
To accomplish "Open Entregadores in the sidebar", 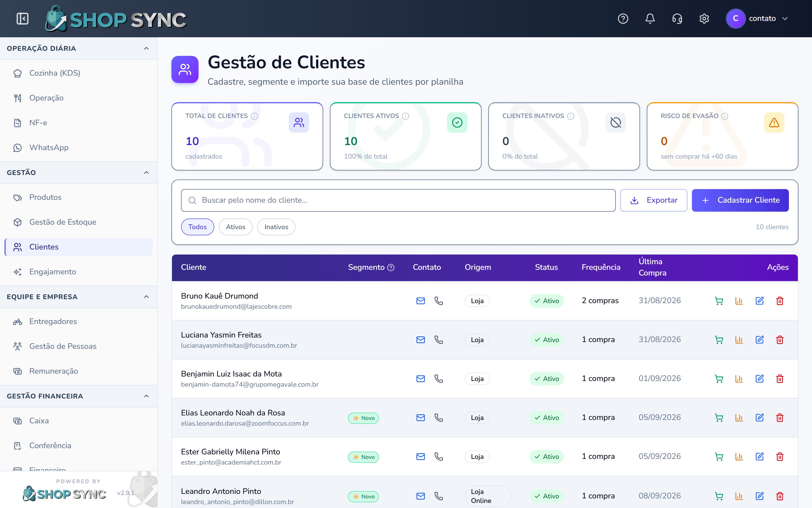I will tap(79, 321).
